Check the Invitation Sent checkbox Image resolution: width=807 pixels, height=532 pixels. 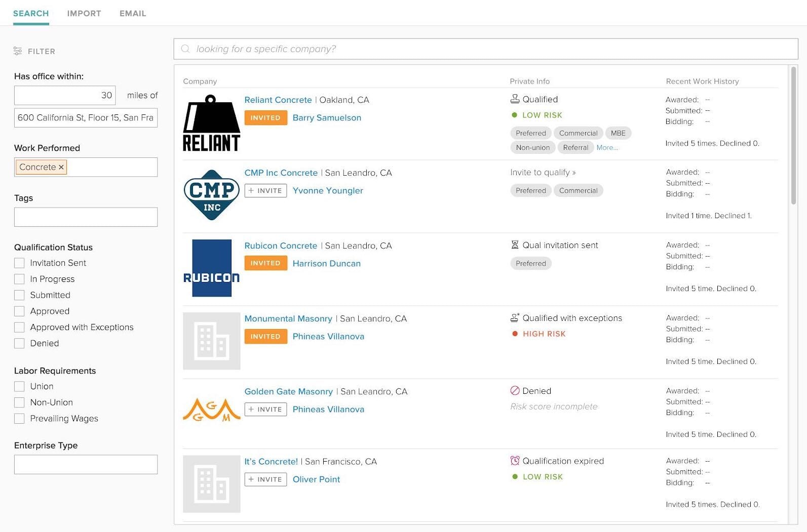pyautogui.click(x=19, y=263)
